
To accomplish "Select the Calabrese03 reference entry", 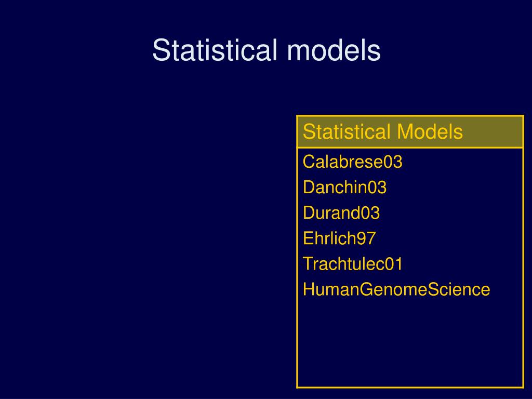I will click(x=353, y=162).
